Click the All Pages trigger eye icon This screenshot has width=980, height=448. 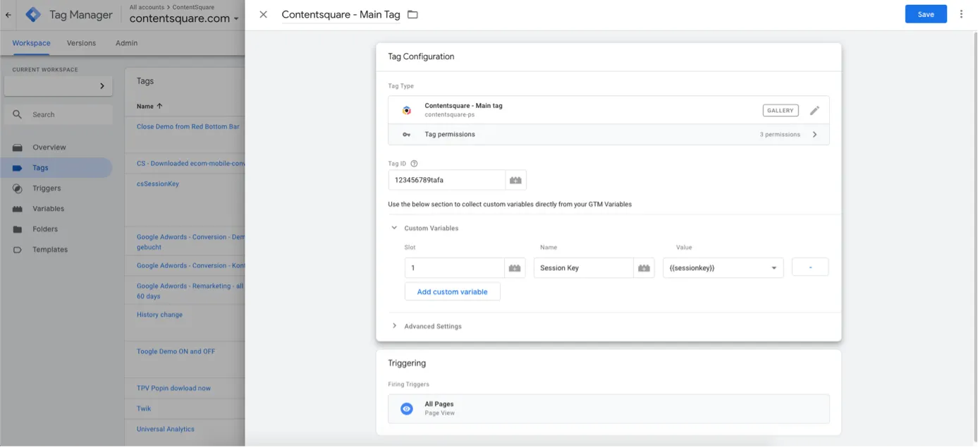pyautogui.click(x=406, y=408)
